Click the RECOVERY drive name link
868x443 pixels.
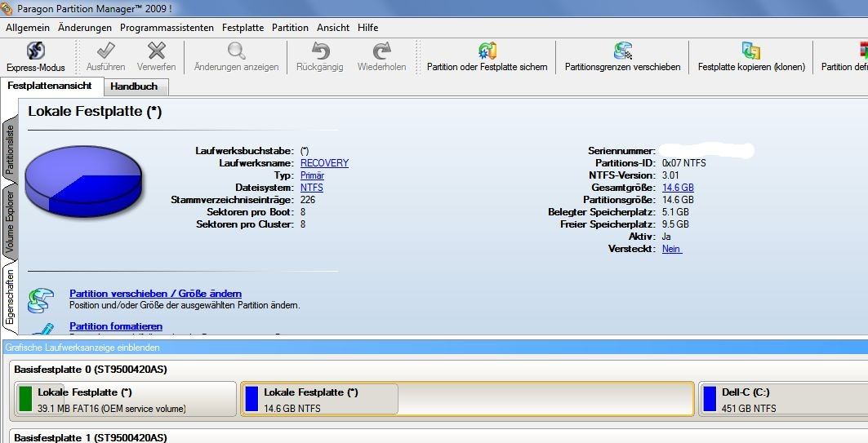[x=324, y=163]
